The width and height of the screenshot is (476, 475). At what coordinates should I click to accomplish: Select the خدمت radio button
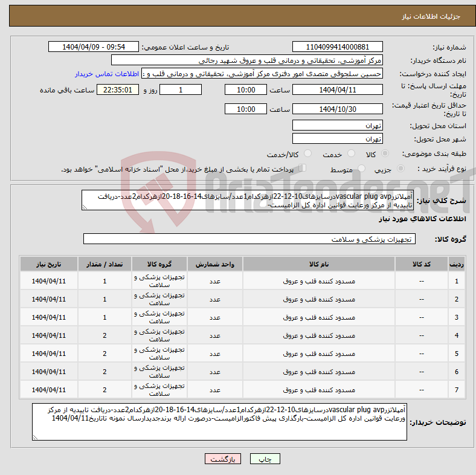coord(351,153)
